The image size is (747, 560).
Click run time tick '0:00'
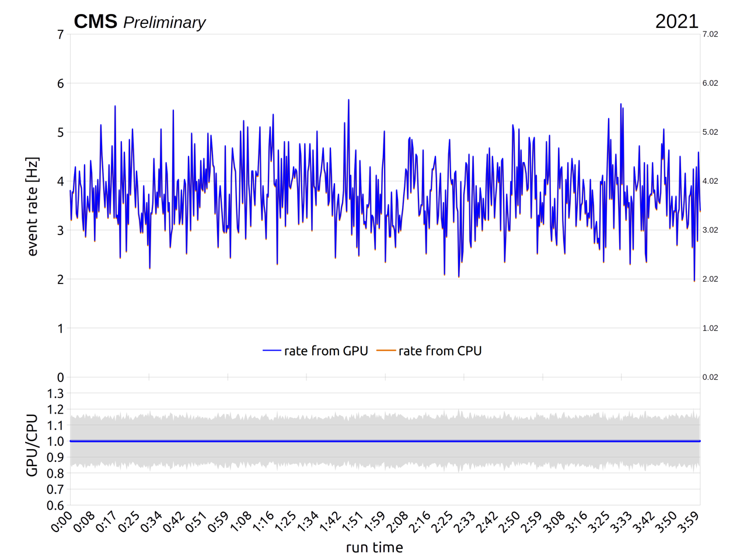[x=62, y=522]
